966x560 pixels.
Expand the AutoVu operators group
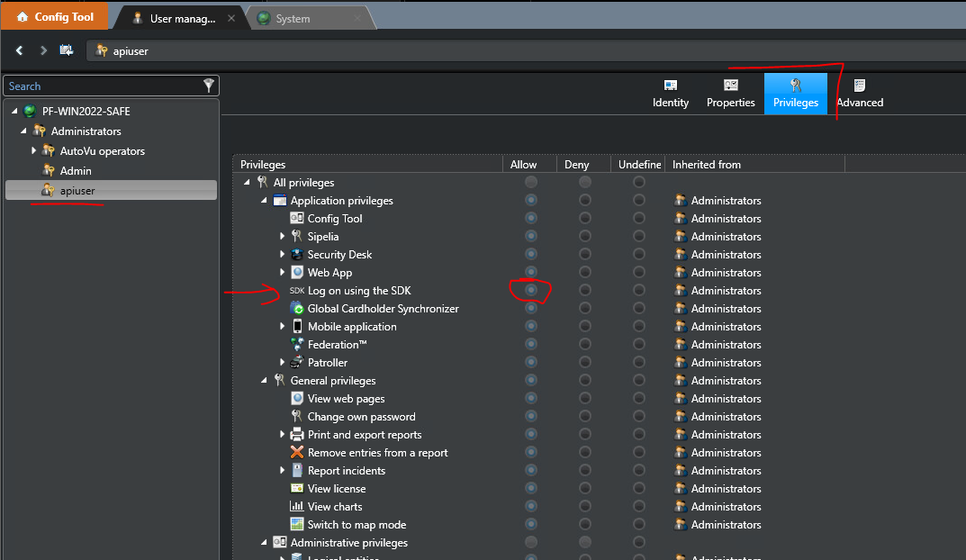tap(34, 150)
